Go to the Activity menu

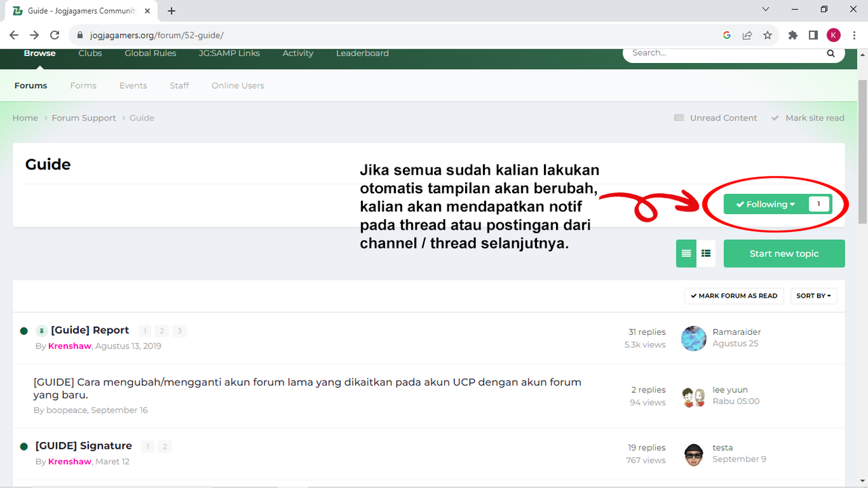point(298,53)
